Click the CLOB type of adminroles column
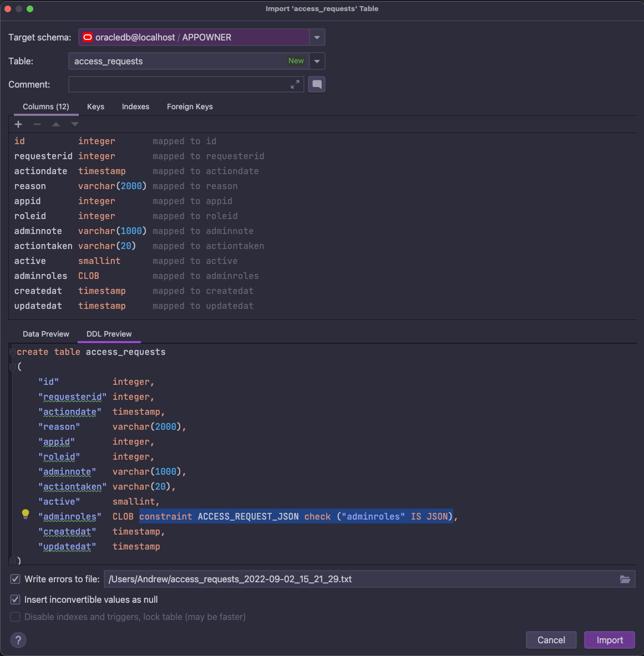Viewport: 644px width, 656px height. (x=89, y=276)
